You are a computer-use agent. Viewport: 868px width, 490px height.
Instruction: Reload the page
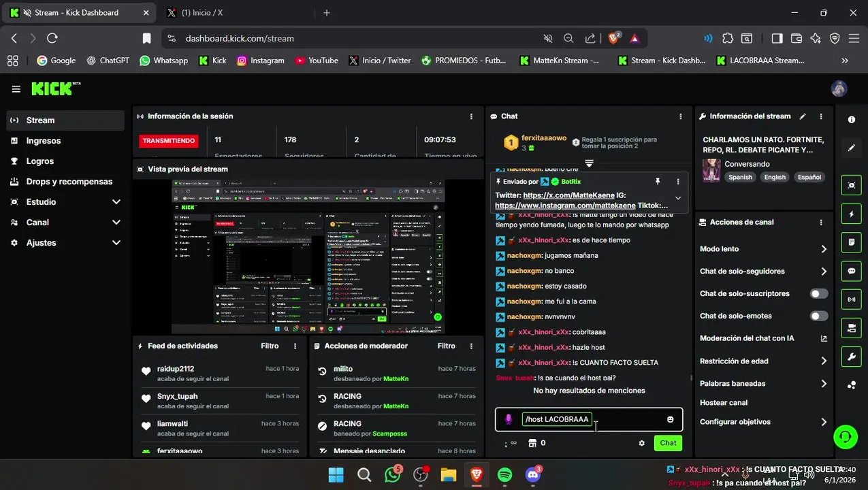pyautogui.click(x=52, y=39)
